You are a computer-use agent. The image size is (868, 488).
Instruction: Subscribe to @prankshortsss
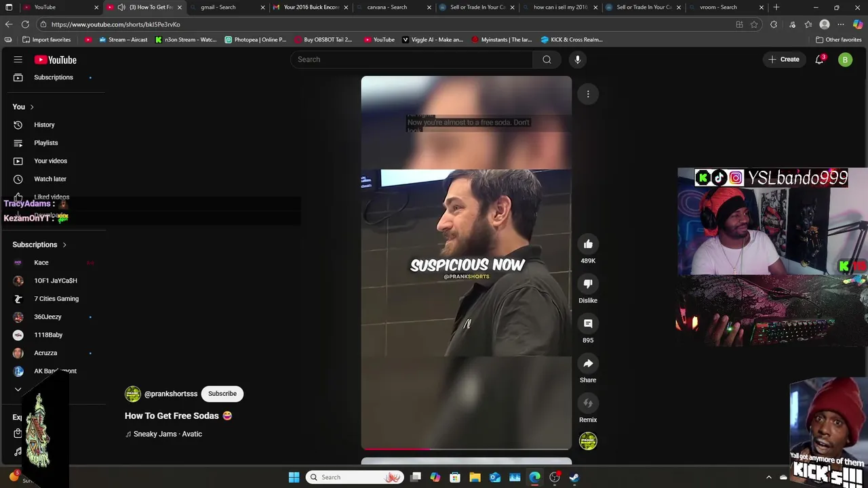click(222, 394)
